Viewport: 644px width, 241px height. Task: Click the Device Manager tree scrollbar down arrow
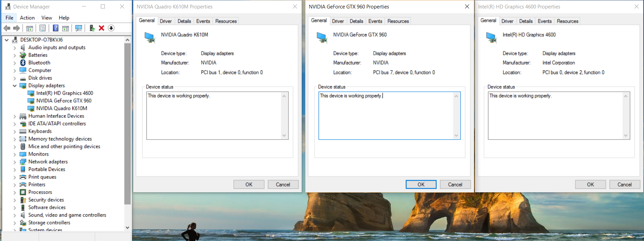pos(128,228)
